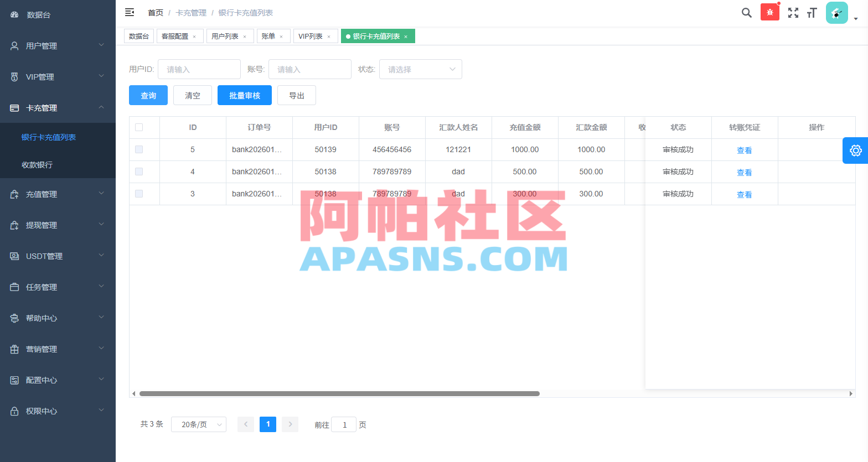
Task: Check the row with ID 5
Action: (x=139, y=149)
